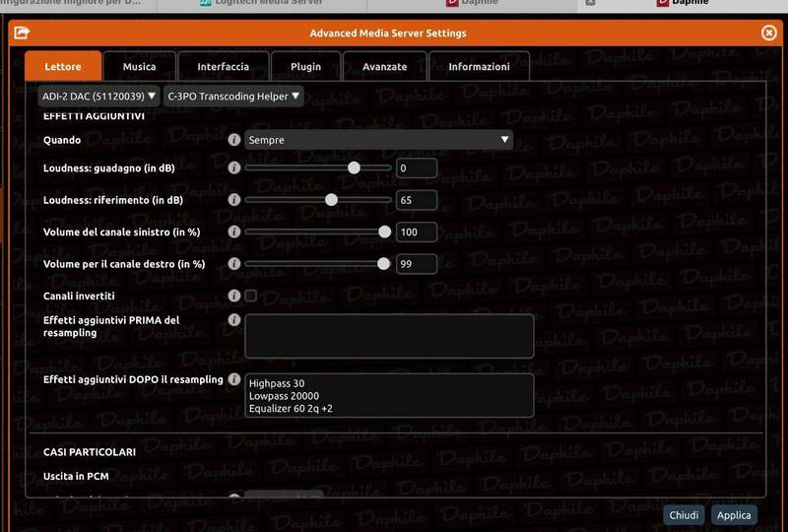Expand the C-3PO Transcoding Helper dropdown
Image resolution: width=788 pixels, height=532 pixels.
[x=233, y=97]
